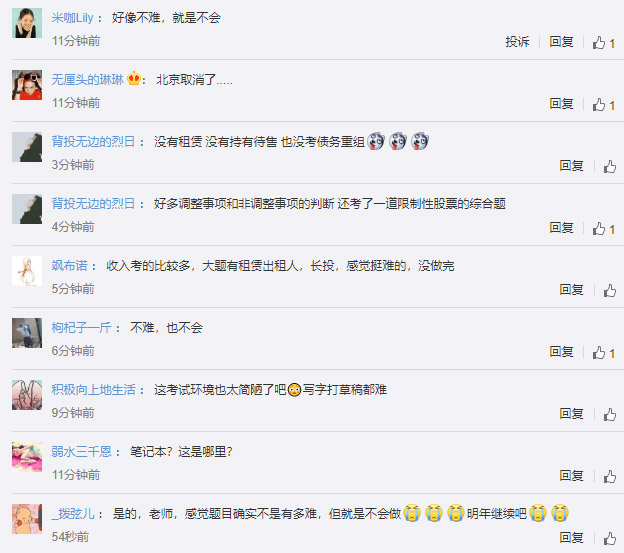The width and height of the screenshot is (624, 553).
Task: Open 背投无边的烈日's profile via the 3分钟前 comment
Action: [x=93, y=142]
